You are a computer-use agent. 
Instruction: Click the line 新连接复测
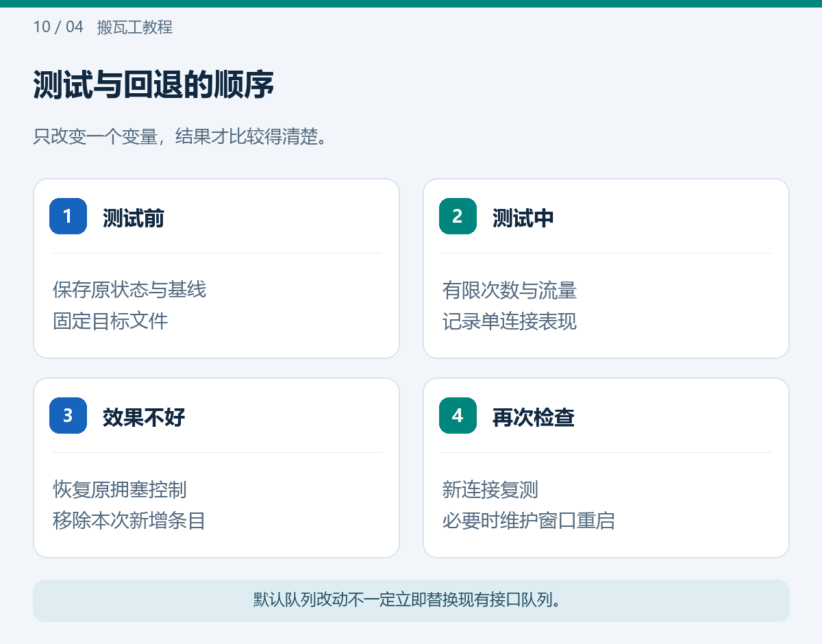click(490, 490)
